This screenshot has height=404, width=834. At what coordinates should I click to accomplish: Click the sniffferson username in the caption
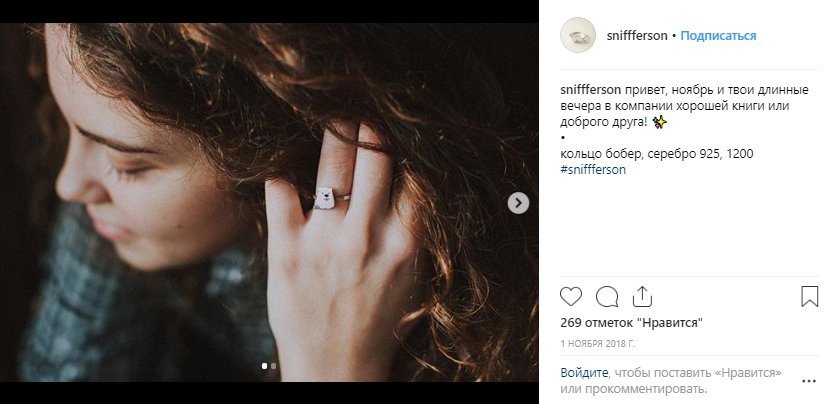click(591, 91)
